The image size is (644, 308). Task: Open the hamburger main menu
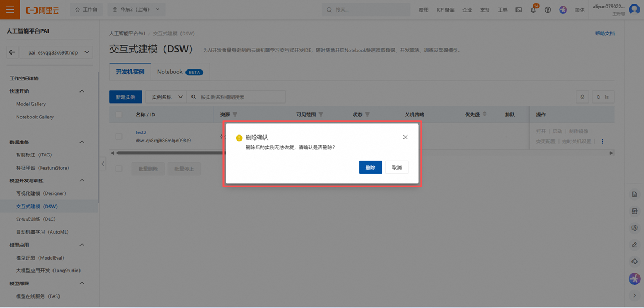click(10, 10)
